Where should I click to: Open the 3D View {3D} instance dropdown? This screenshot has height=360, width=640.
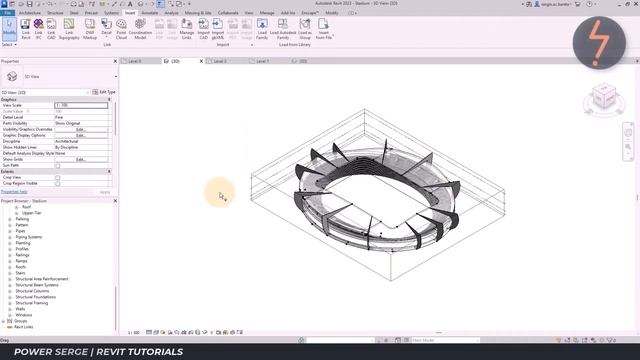(88, 93)
